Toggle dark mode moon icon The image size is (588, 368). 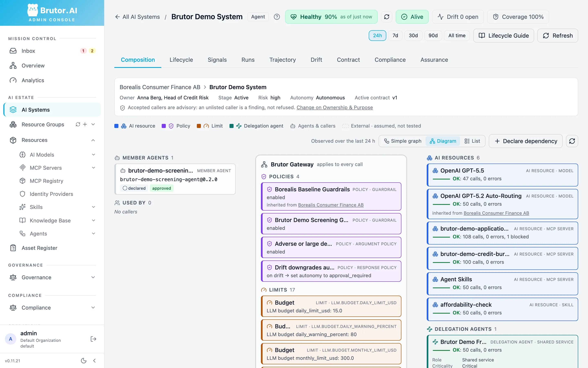tap(84, 360)
